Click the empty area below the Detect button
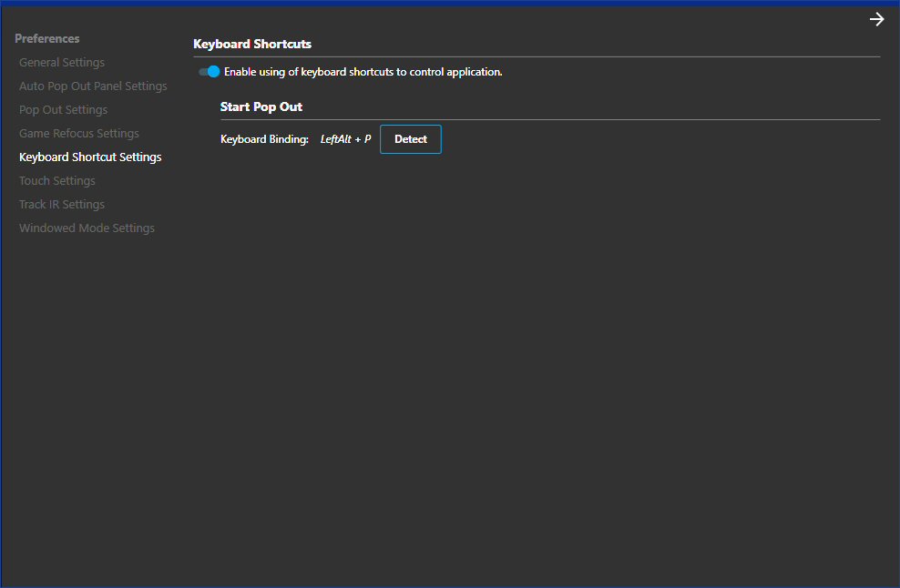 (411, 273)
